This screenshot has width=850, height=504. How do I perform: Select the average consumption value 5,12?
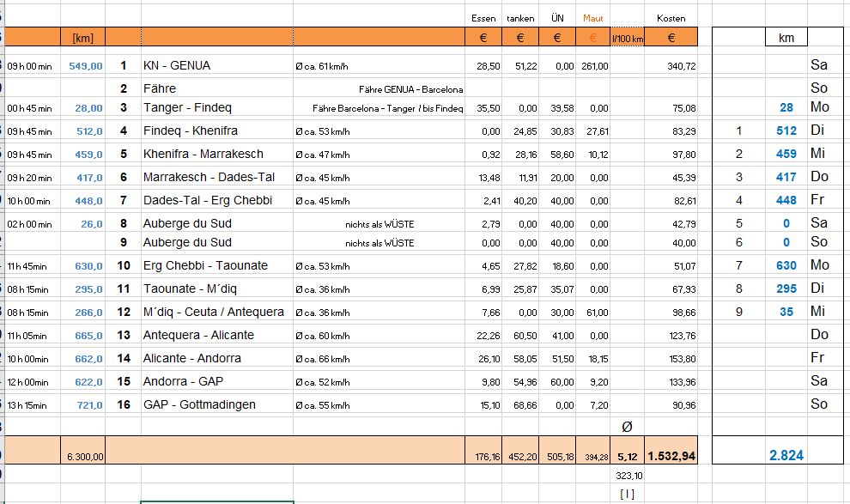pos(627,455)
